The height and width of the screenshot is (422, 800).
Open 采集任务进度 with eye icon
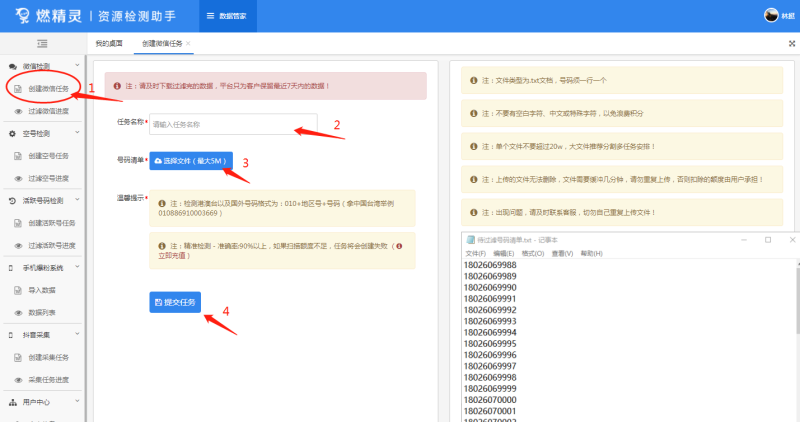[x=18, y=379]
